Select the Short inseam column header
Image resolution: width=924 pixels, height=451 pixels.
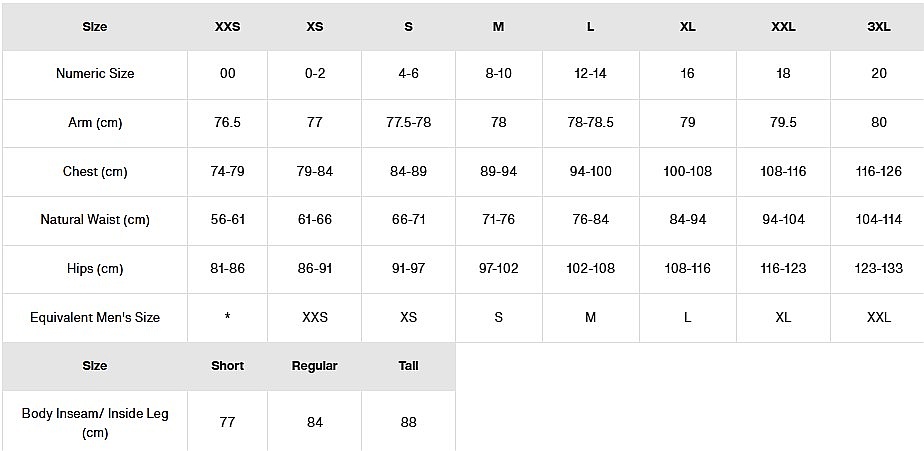(x=227, y=366)
